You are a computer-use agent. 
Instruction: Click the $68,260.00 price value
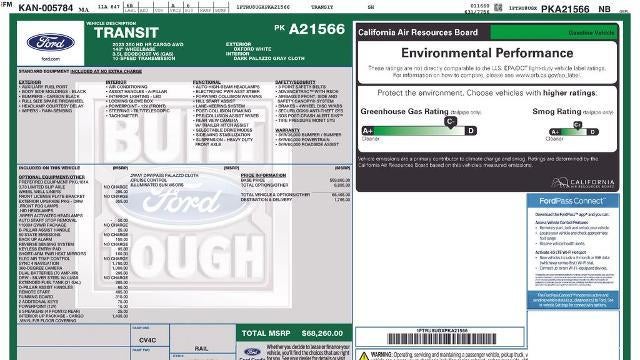(x=322, y=333)
